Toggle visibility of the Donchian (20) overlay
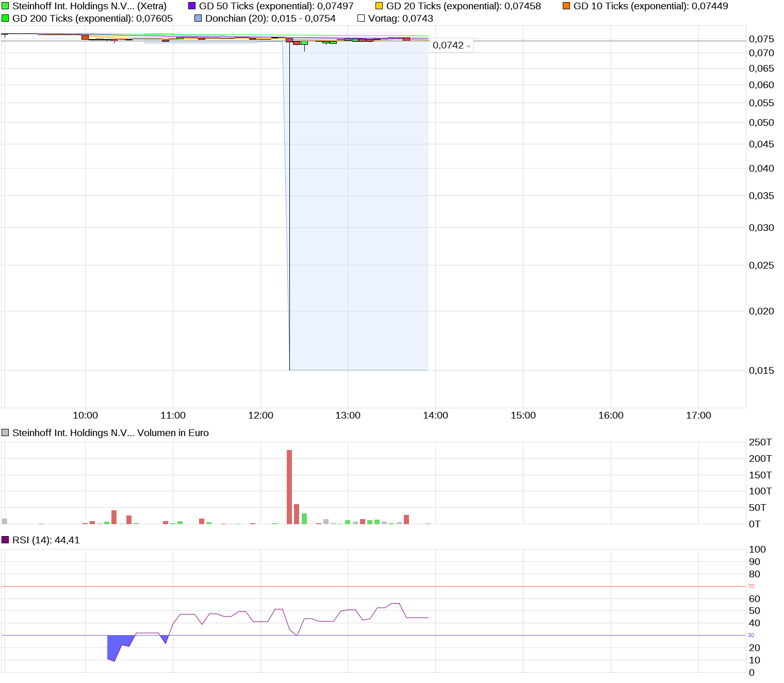784x683 pixels. tap(198, 18)
